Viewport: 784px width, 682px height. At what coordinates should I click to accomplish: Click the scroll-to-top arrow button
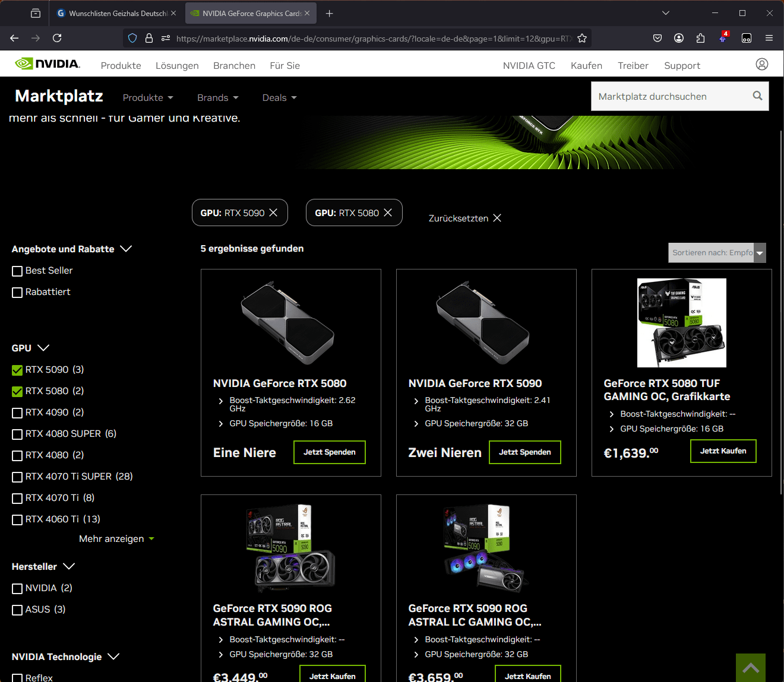[751, 668]
